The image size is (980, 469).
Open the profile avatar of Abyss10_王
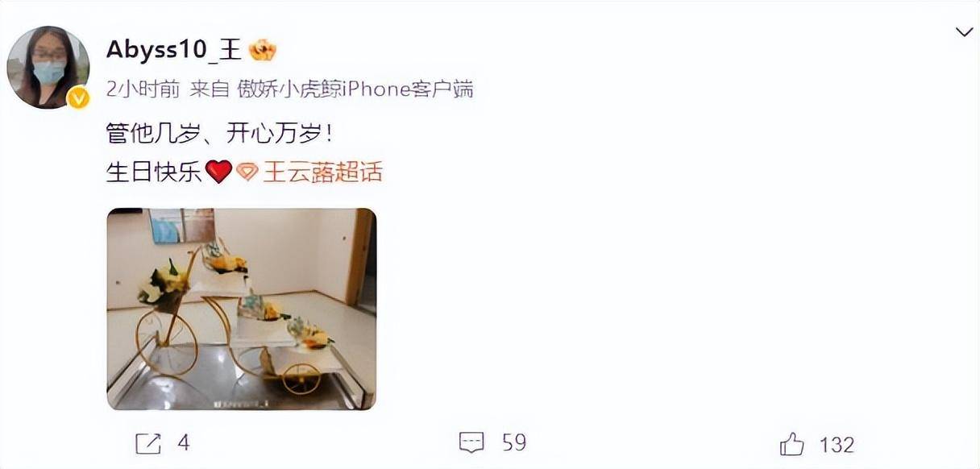click(48, 68)
